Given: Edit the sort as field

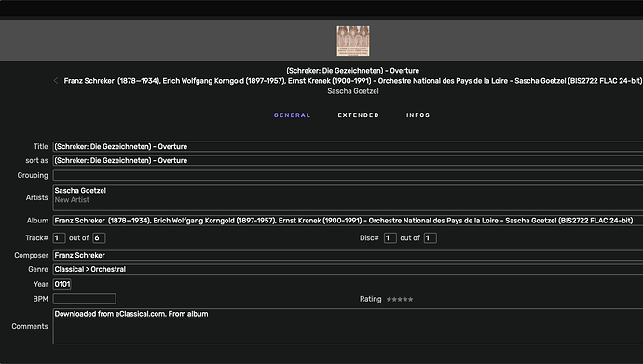Looking at the screenshot, I should coord(348,160).
